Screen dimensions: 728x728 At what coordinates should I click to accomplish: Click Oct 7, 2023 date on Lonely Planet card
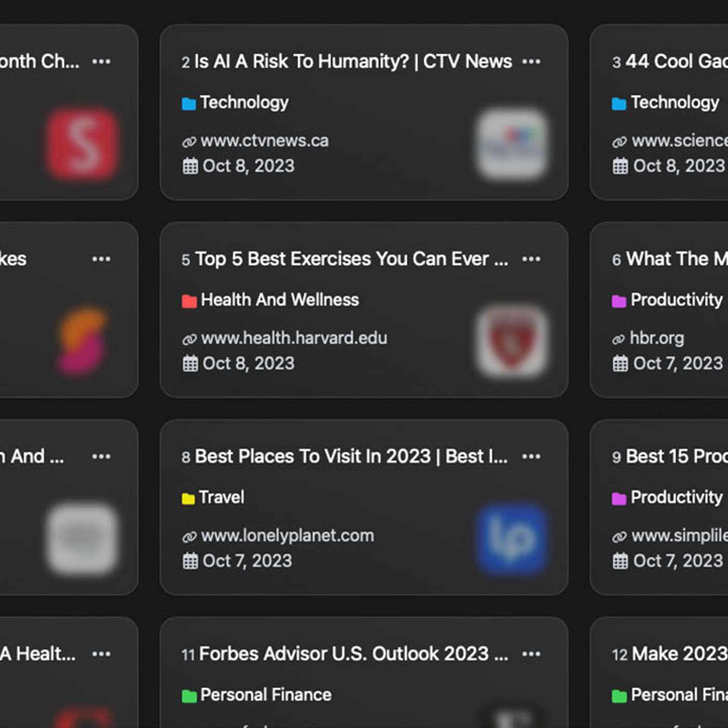click(247, 561)
